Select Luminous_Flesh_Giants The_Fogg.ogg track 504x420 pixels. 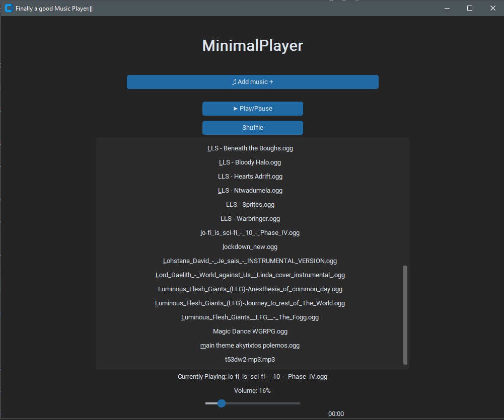[x=250, y=317]
